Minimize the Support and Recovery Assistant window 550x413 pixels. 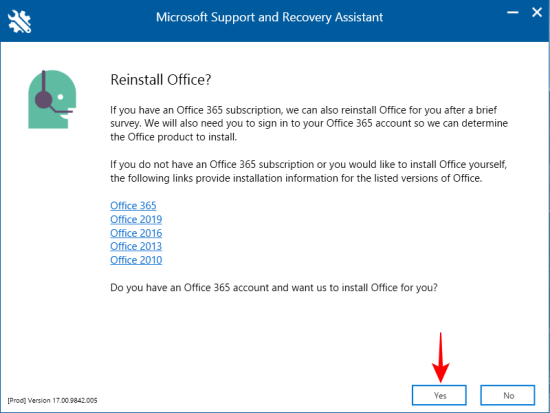tap(512, 13)
